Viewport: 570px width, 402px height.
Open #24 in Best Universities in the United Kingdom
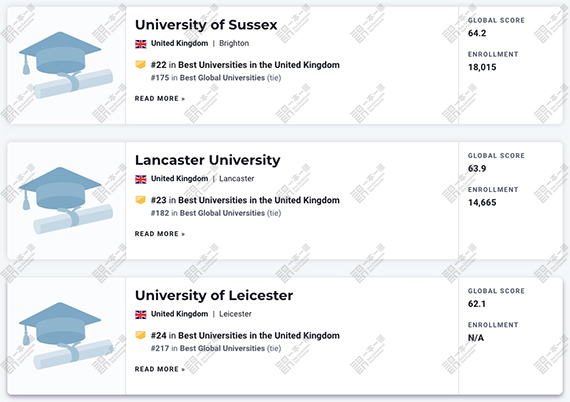245,335
